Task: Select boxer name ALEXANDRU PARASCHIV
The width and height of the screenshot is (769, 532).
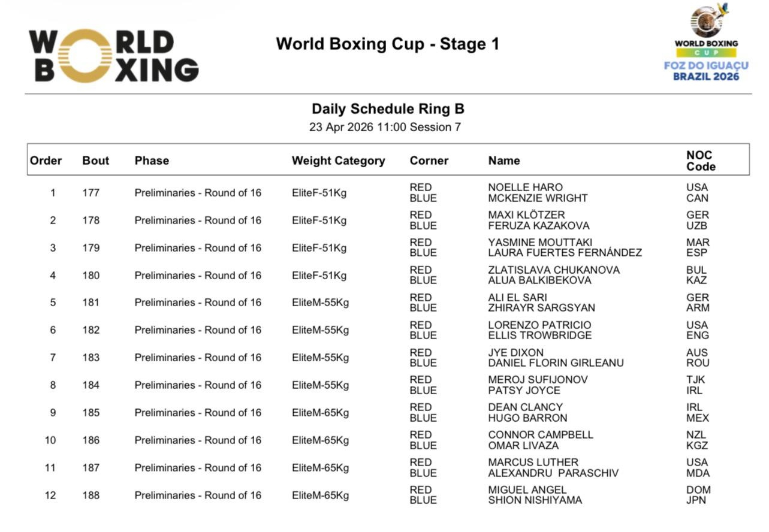Action: (553, 473)
